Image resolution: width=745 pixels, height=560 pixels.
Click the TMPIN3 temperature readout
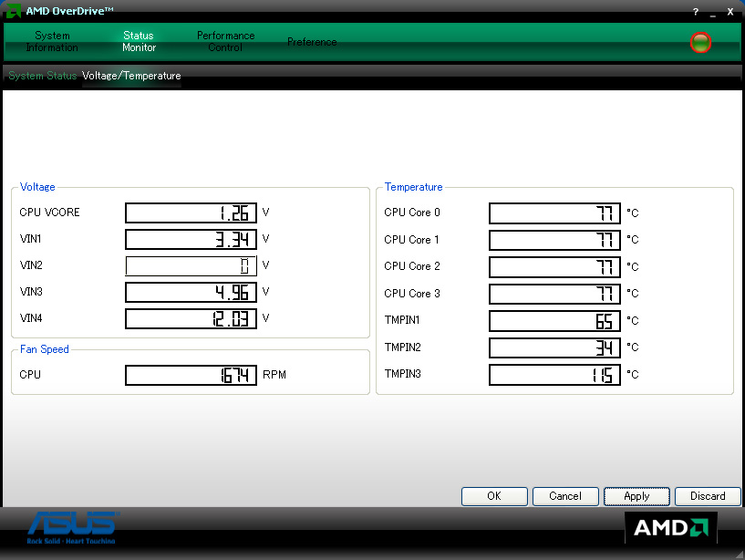pyautogui.click(x=554, y=375)
